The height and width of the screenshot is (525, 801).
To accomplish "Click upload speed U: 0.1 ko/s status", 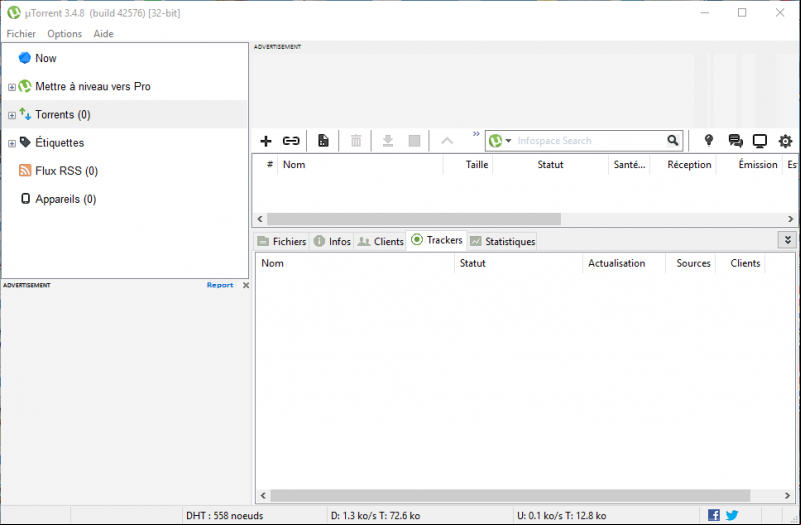I will coord(561,515).
